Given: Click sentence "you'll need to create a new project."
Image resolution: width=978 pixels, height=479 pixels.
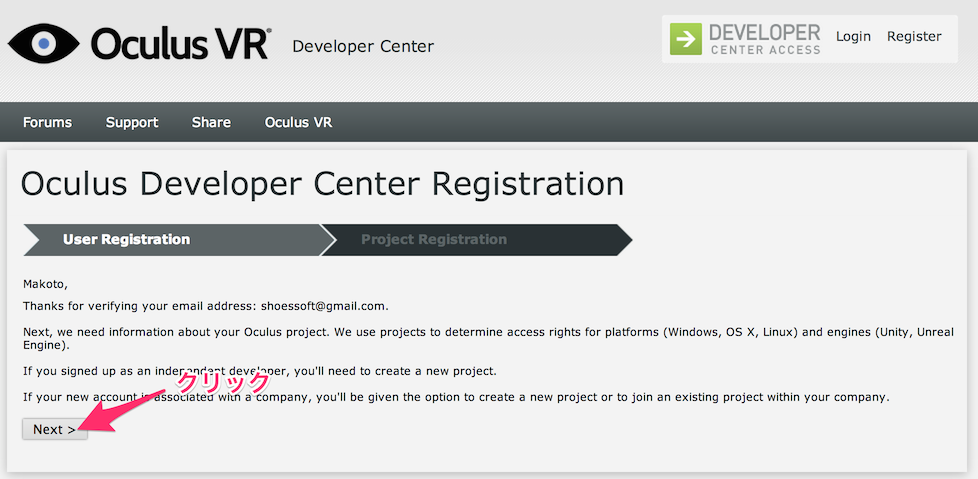Looking at the screenshot, I should click(x=395, y=371).
